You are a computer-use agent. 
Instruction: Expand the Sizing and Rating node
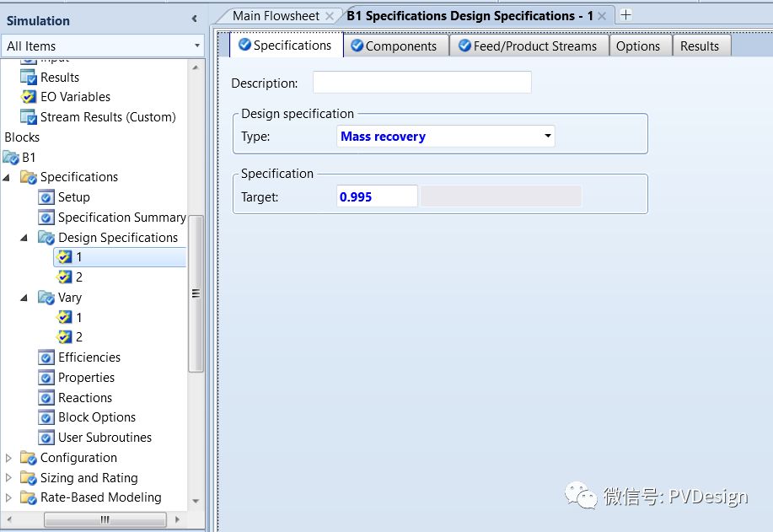tap(8, 478)
